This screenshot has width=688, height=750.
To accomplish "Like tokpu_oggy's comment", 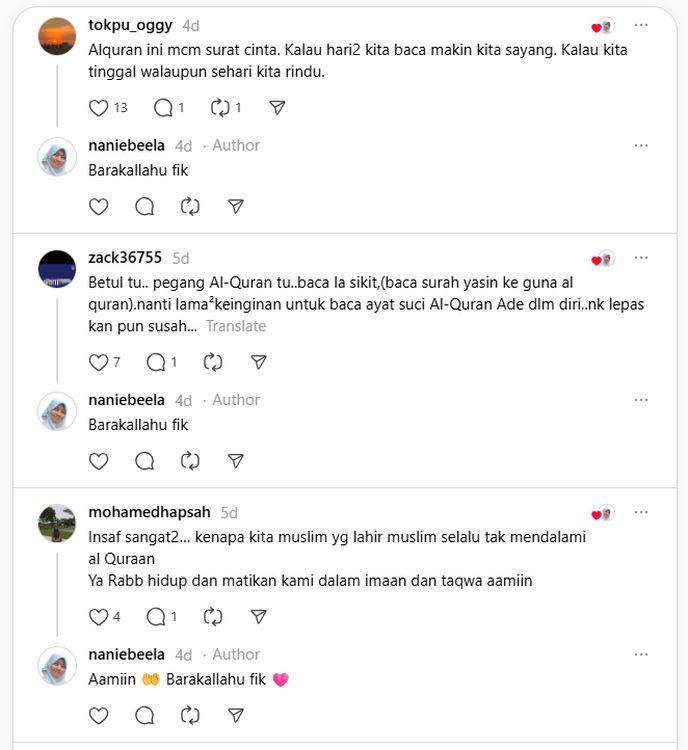I will pos(98,108).
